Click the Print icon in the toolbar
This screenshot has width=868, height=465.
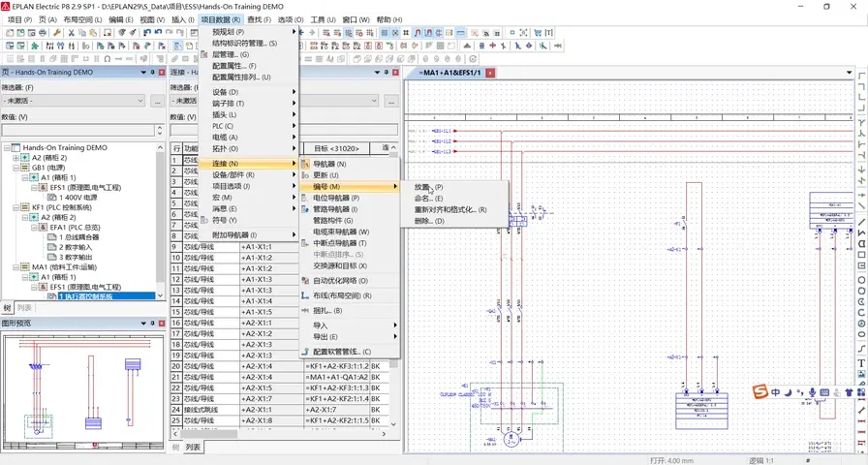click(44, 33)
